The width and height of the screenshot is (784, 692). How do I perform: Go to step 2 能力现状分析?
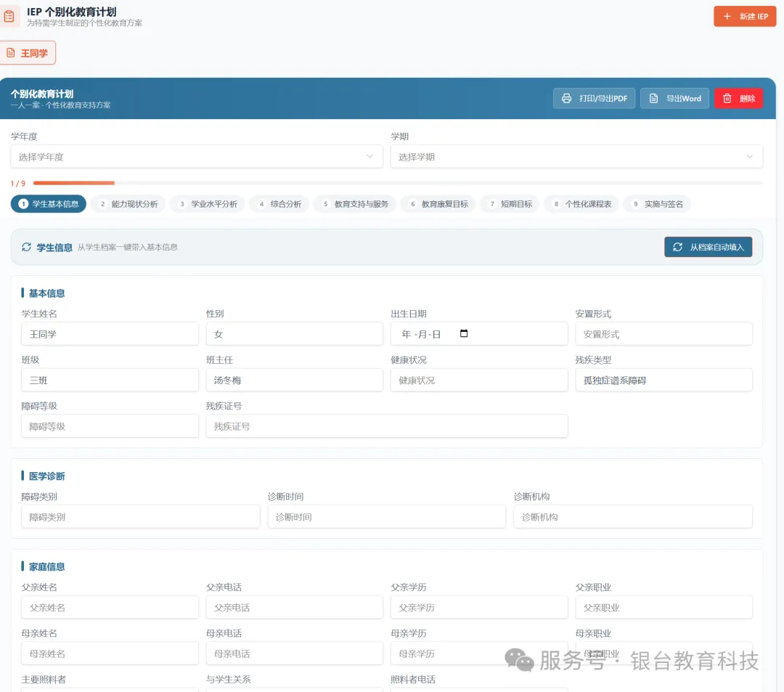tap(129, 204)
